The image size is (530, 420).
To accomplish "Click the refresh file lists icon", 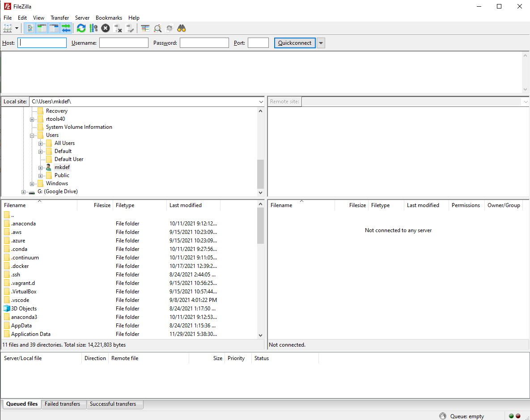I will [x=81, y=28].
